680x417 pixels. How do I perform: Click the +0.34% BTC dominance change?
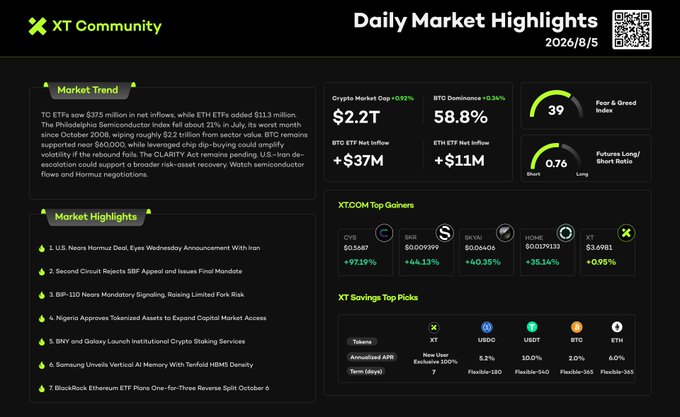pyautogui.click(x=494, y=98)
